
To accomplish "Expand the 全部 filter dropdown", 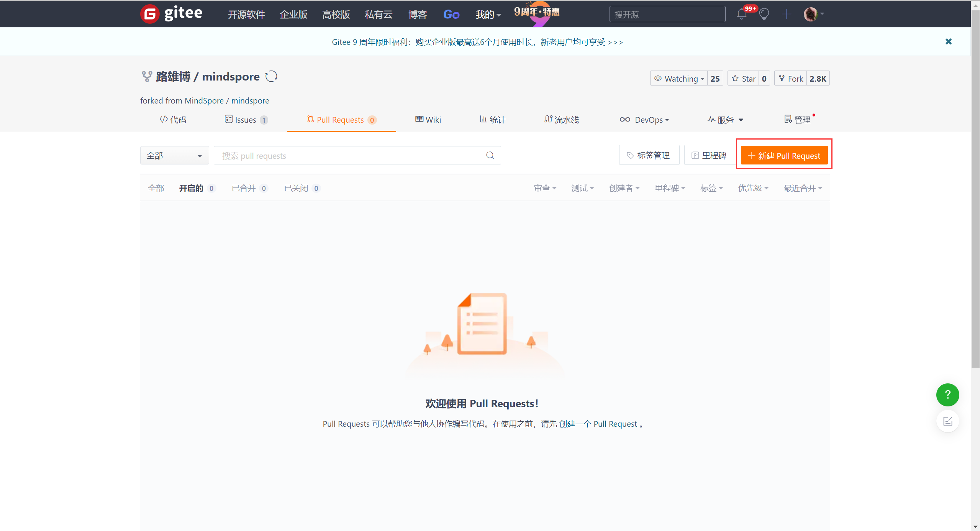I will coord(174,156).
